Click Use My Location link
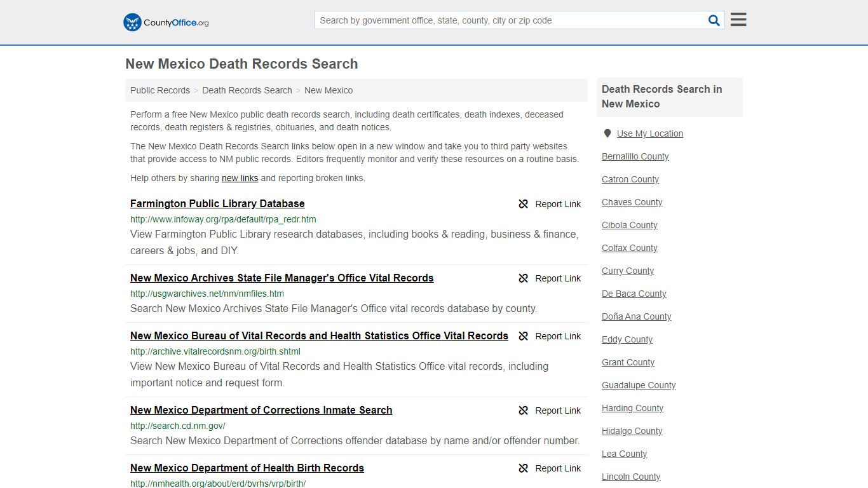868x488 pixels. click(650, 133)
